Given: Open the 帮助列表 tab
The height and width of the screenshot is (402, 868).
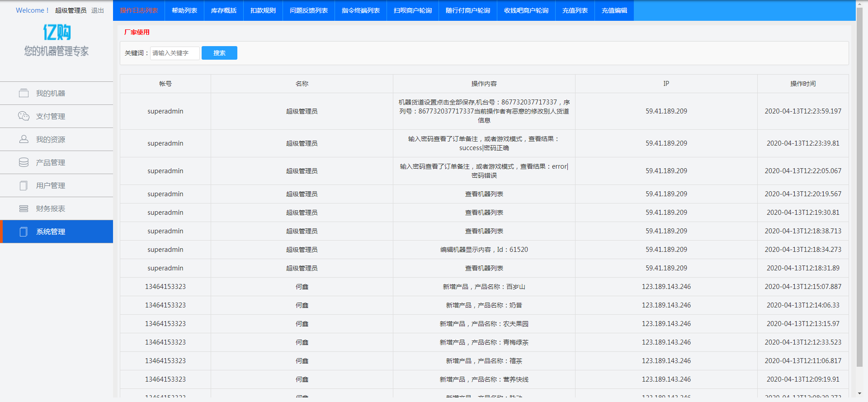Looking at the screenshot, I should [184, 10].
